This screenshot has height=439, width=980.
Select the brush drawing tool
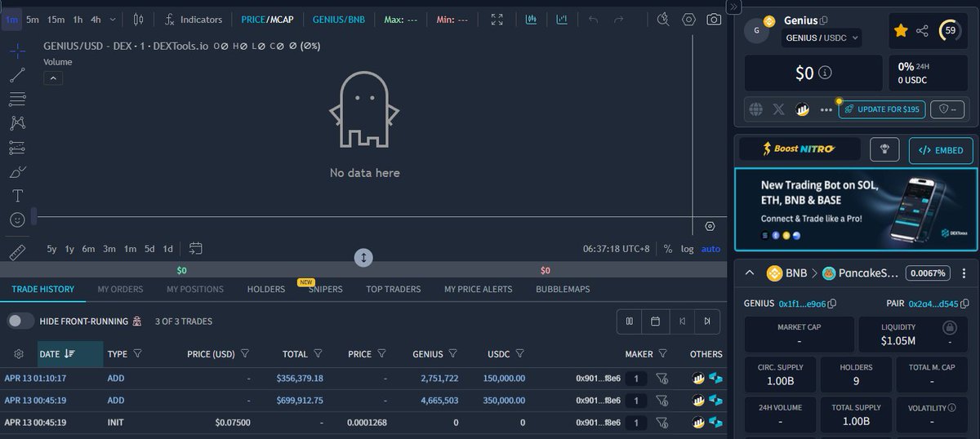[x=17, y=172]
